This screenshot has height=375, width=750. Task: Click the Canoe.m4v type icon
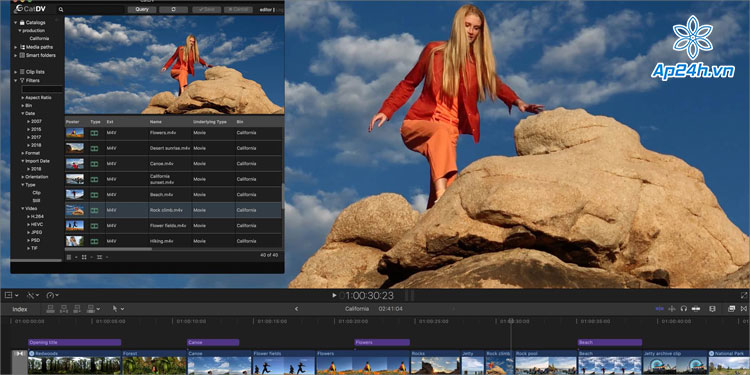[x=95, y=164]
